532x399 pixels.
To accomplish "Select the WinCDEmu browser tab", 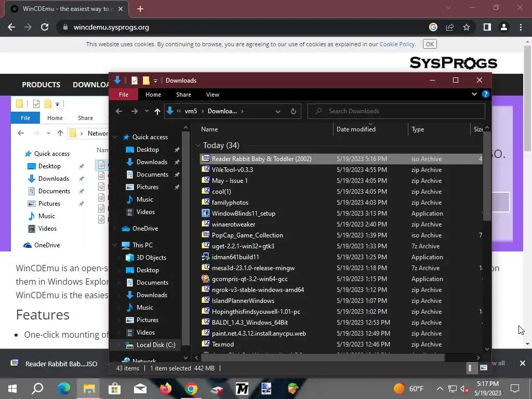I will click(66, 9).
